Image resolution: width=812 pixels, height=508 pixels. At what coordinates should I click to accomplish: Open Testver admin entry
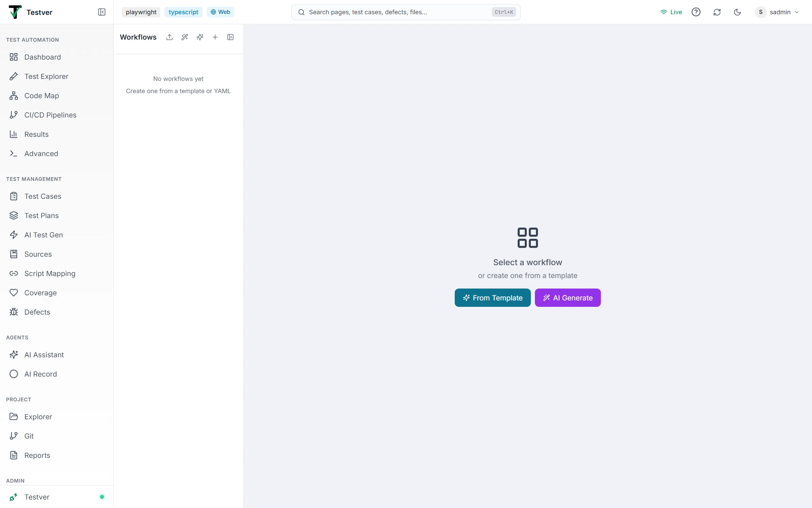point(57,497)
